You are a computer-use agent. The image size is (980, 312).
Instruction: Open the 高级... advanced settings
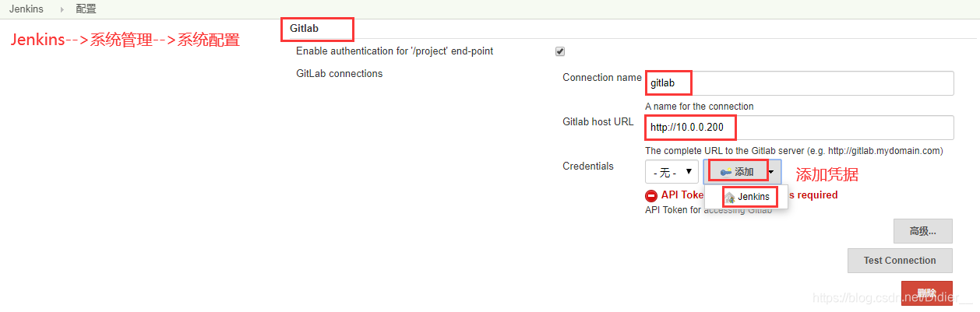[x=923, y=231]
